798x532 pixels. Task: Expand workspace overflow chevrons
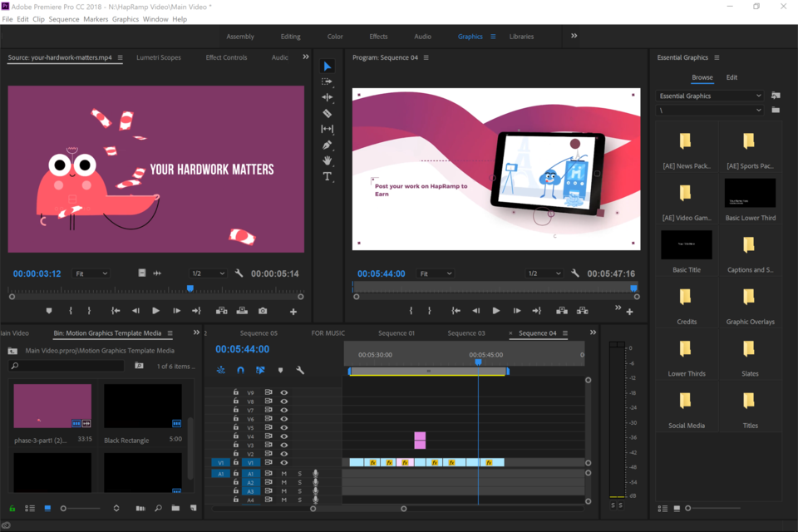pos(574,36)
